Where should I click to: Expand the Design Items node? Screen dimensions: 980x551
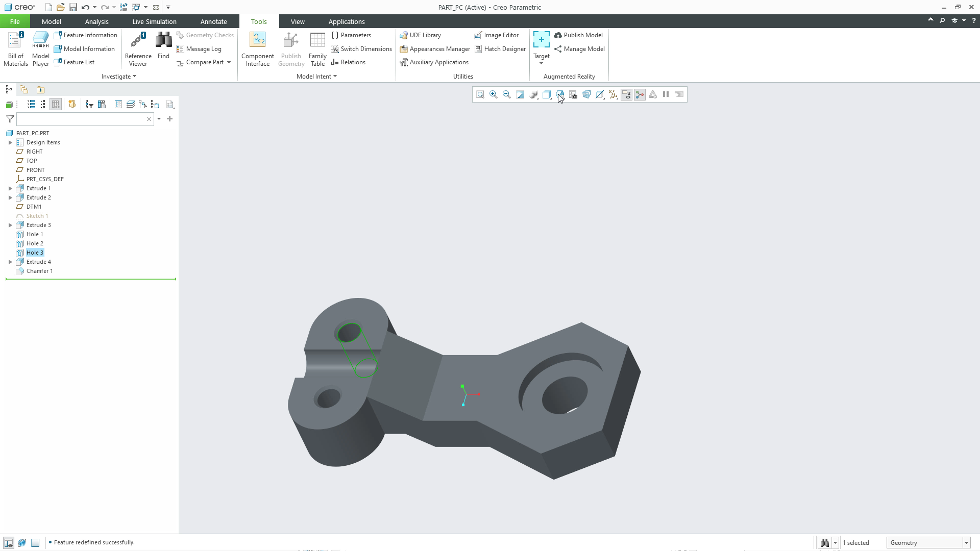(10, 142)
